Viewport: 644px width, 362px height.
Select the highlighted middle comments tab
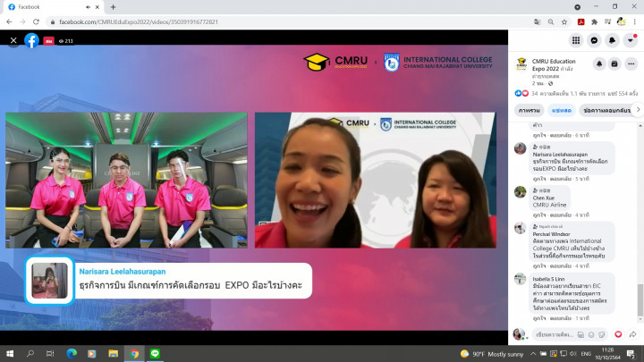tap(562, 111)
